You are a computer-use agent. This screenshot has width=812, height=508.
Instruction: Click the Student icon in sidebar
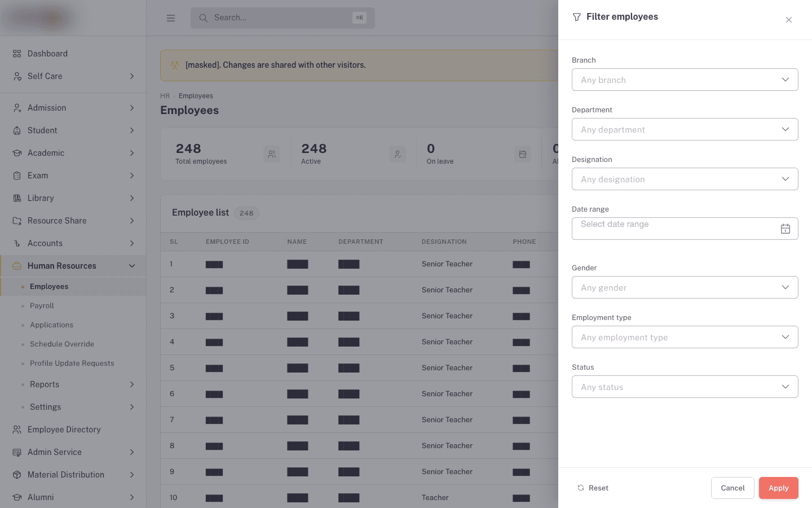(17, 130)
